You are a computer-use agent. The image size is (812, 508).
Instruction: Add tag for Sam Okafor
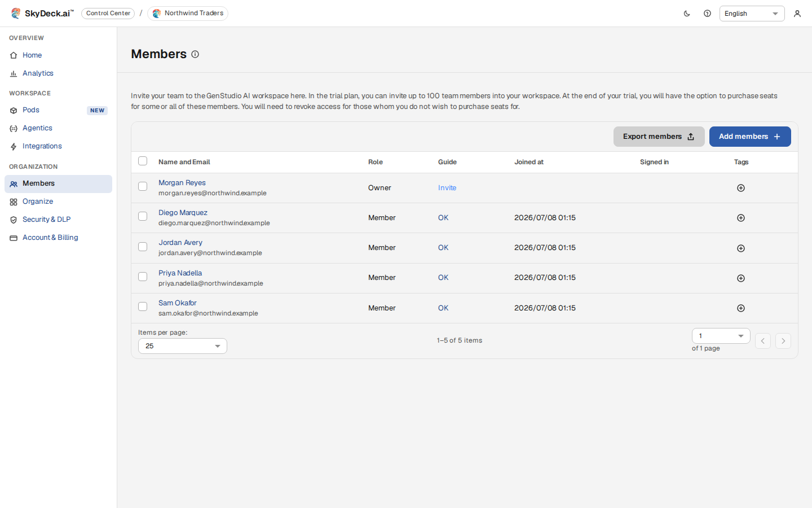(x=741, y=308)
